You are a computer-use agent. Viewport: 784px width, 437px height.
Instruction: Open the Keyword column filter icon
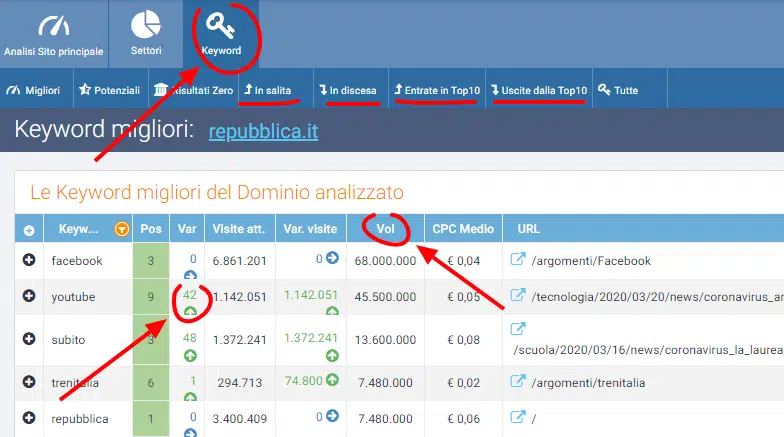[122, 229]
